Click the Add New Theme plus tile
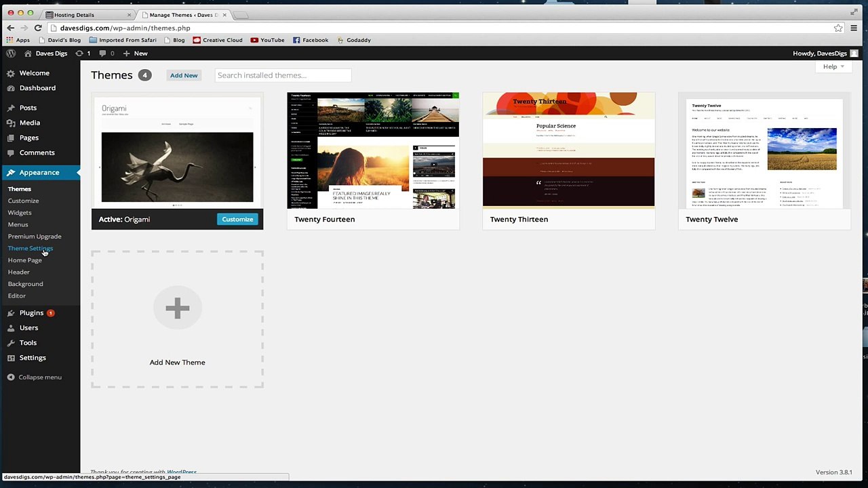This screenshot has height=488, width=868. coord(177,319)
